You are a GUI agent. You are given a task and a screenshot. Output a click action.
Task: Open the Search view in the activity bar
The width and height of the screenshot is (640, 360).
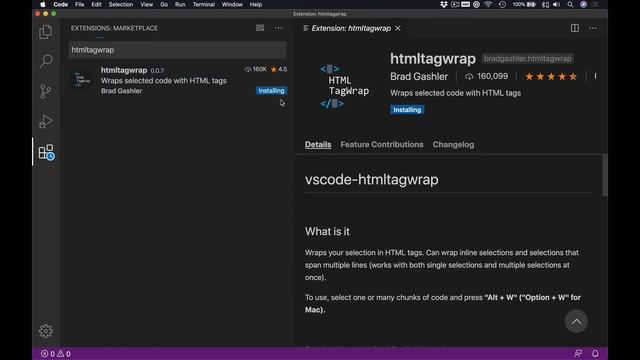tap(46, 61)
